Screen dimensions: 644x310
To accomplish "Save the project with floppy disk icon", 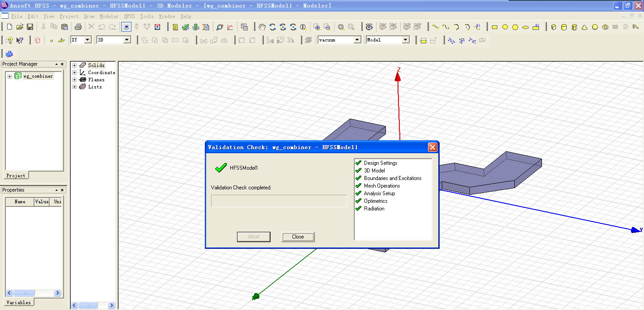I will [30, 27].
